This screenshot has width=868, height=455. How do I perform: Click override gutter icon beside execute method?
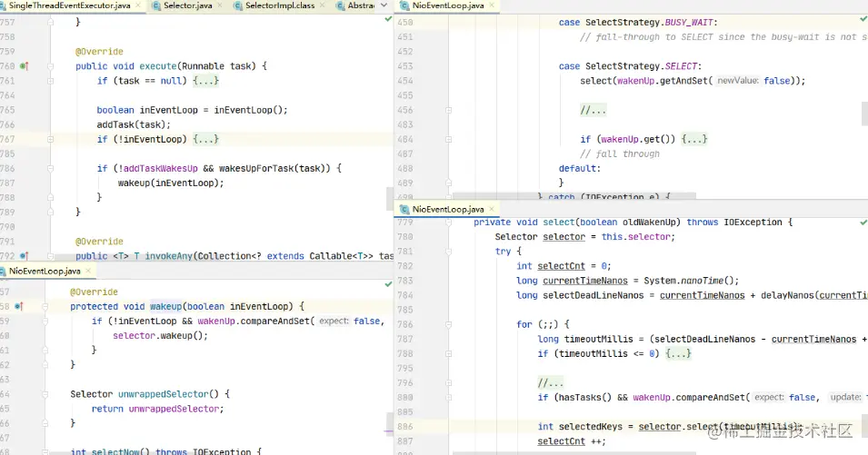click(x=24, y=65)
